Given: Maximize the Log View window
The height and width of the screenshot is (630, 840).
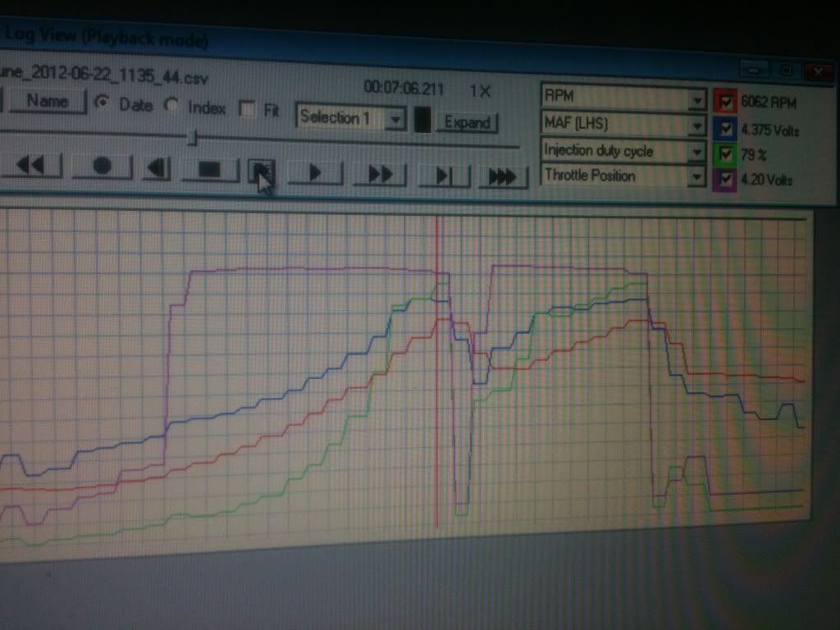Looking at the screenshot, I should (786, 71).
